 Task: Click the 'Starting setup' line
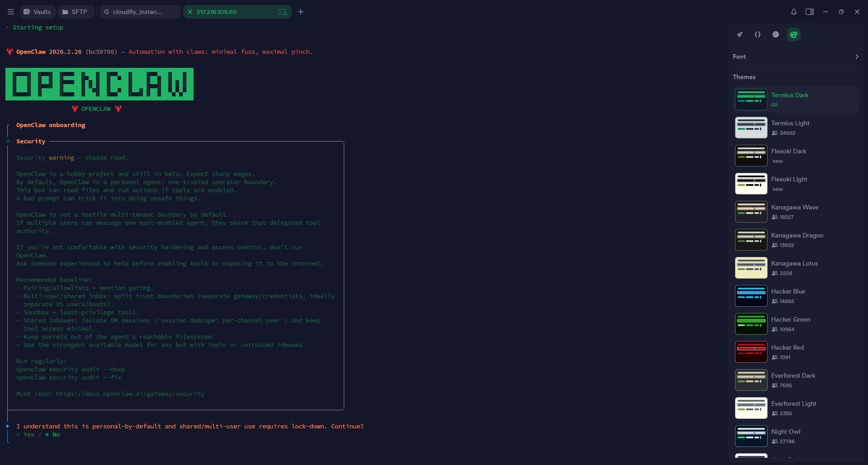point(38,28)
